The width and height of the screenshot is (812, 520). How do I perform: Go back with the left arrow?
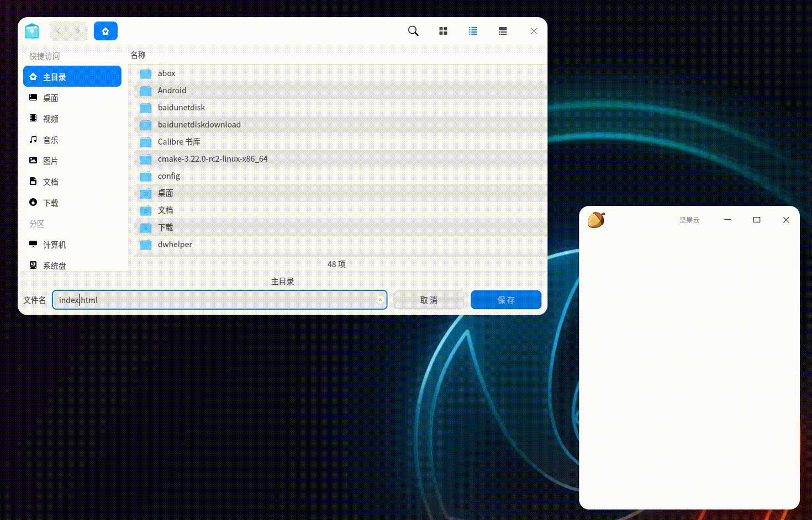(x=59, y=31)
